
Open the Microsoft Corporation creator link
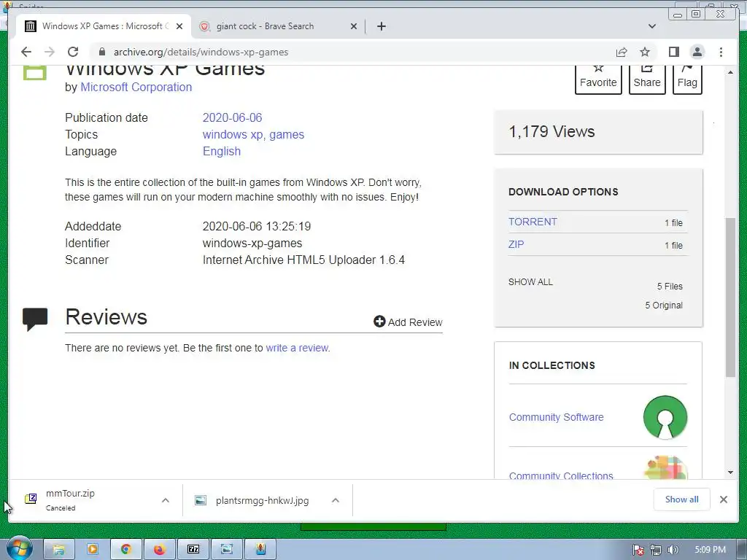[x=136, y=87]
